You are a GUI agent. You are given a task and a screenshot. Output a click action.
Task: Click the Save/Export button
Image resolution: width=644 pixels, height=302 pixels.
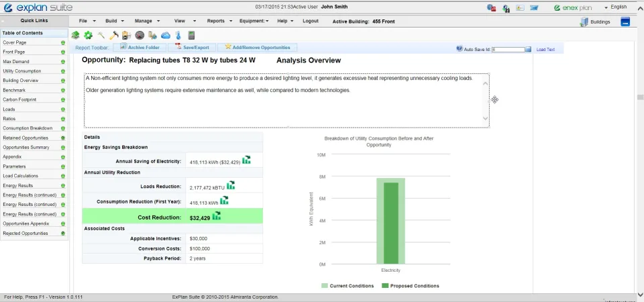[x=193, y=47]
